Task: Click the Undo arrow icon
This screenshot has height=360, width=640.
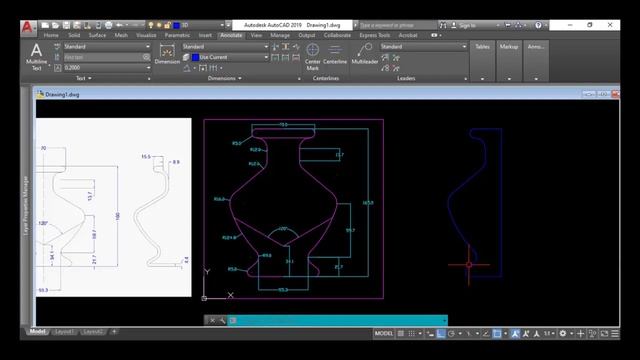Action: (119, 25)
